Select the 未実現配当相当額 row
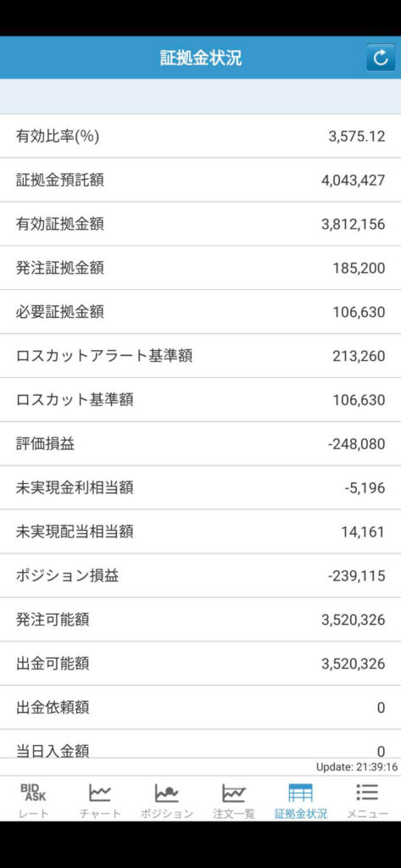 [200, 531]
